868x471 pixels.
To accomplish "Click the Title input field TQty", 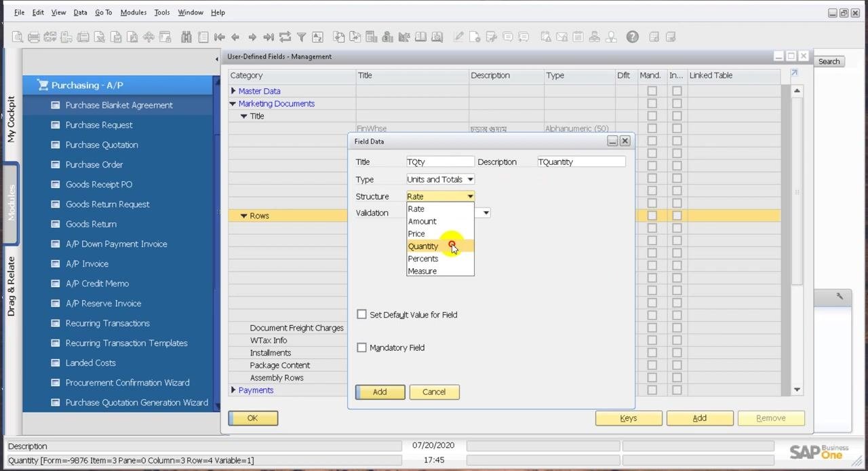I will click(440, 162).
